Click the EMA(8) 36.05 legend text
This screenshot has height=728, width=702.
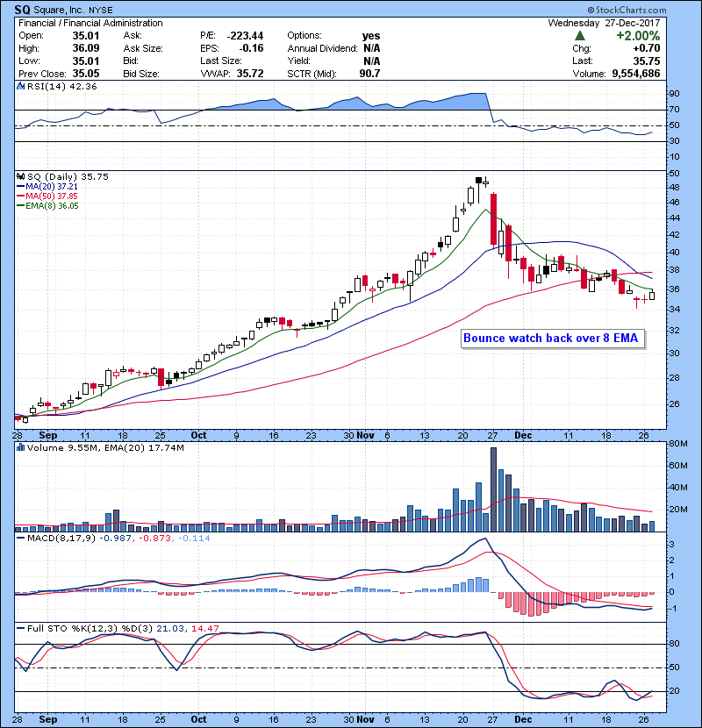[52, 206]
